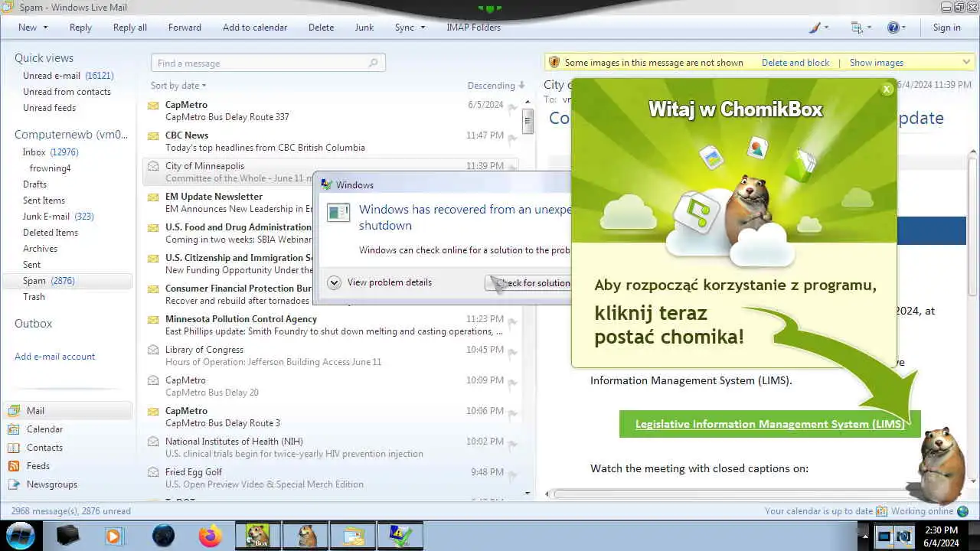Click Junk in the toolbar
Image resolution: width=980 pixels, height=551 pixels.
tap(364, 28)
